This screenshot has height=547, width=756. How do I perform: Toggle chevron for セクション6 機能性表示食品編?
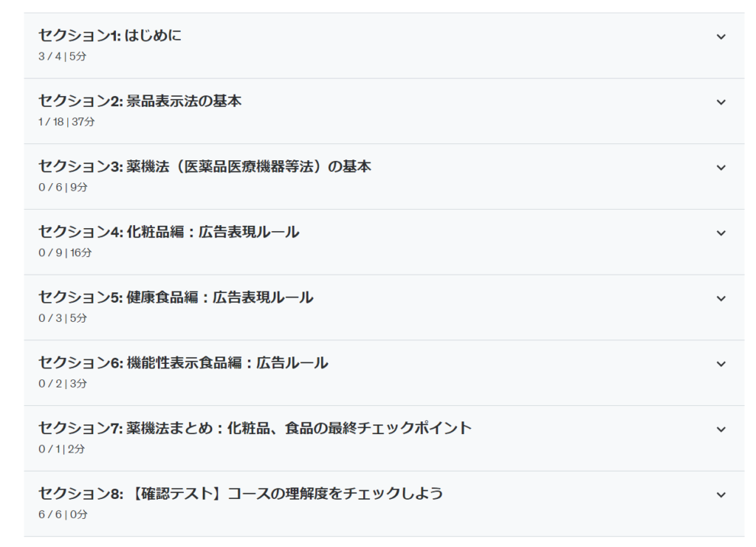pyautogui.click(x=721, y=364)
